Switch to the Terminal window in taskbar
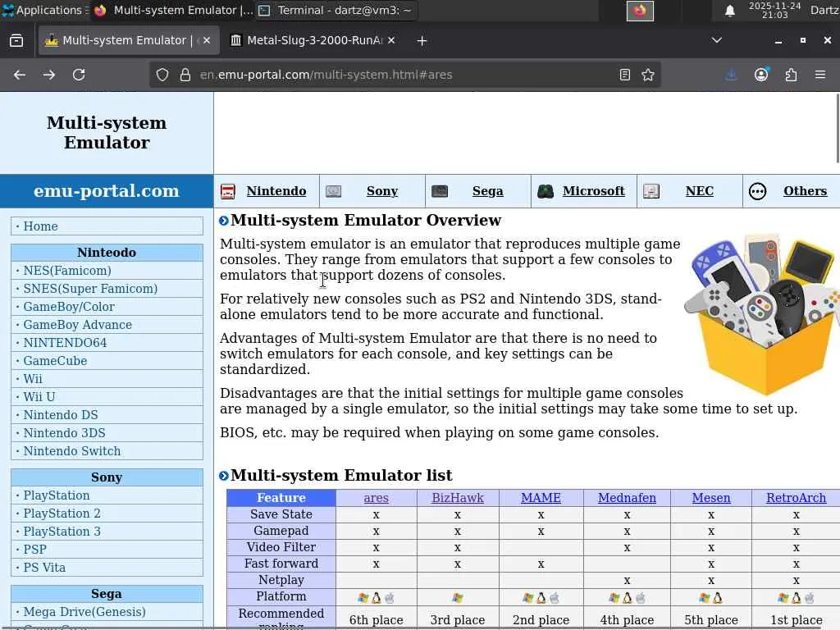 (x=336, y=10)
